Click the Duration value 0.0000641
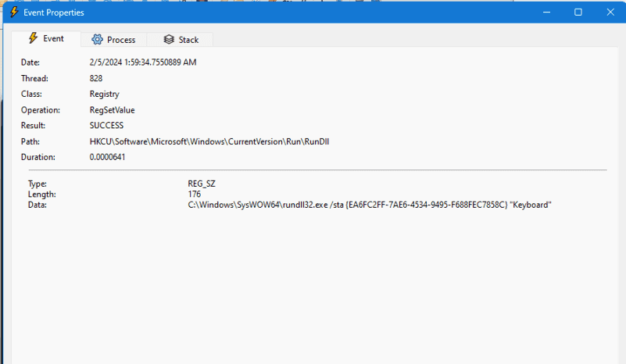This screenshot has width=626, height=364. [x=107, y=157]
